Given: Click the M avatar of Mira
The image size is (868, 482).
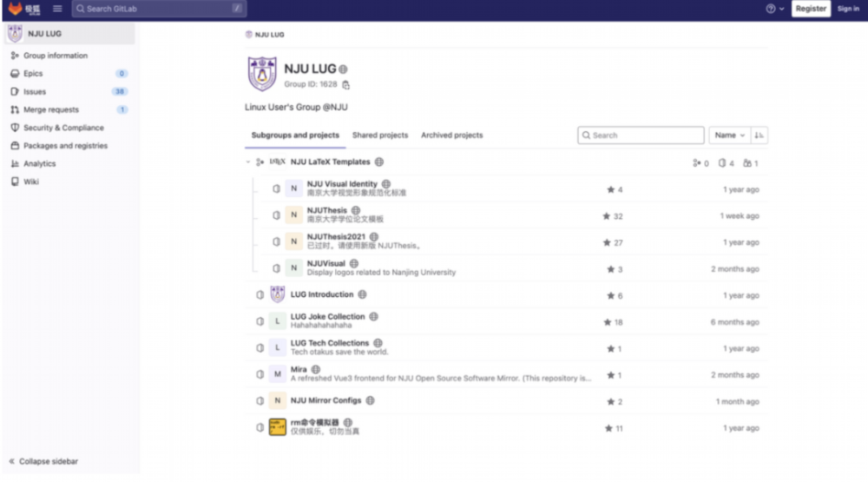Looking at the screenshot, I should pos(278,374).
